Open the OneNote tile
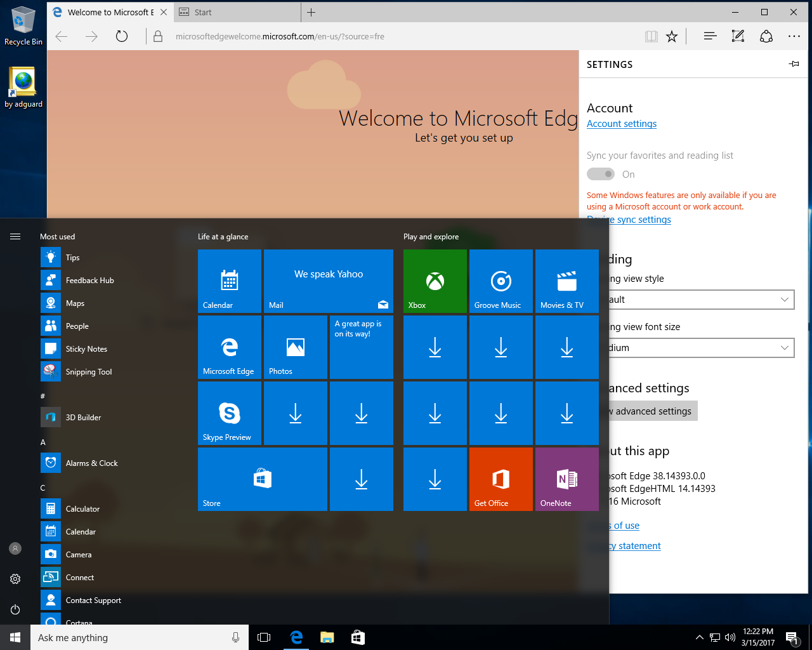 (567, 479)
